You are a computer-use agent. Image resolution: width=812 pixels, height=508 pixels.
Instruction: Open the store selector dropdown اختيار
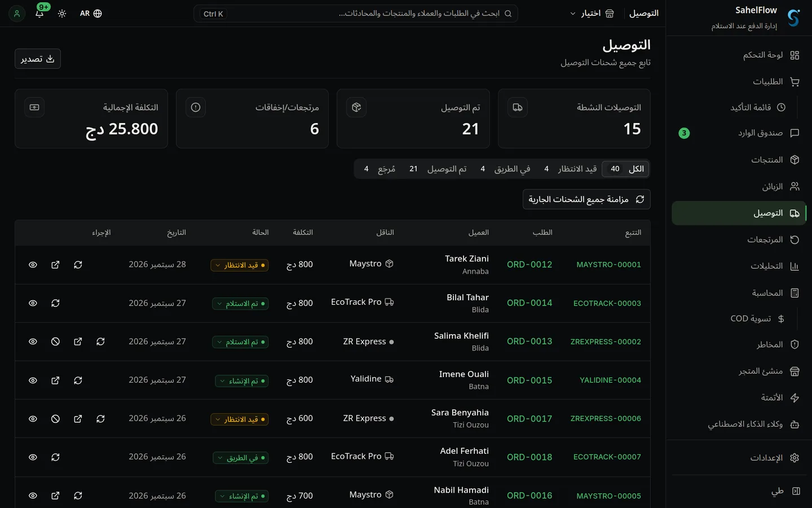coord(592,14)
